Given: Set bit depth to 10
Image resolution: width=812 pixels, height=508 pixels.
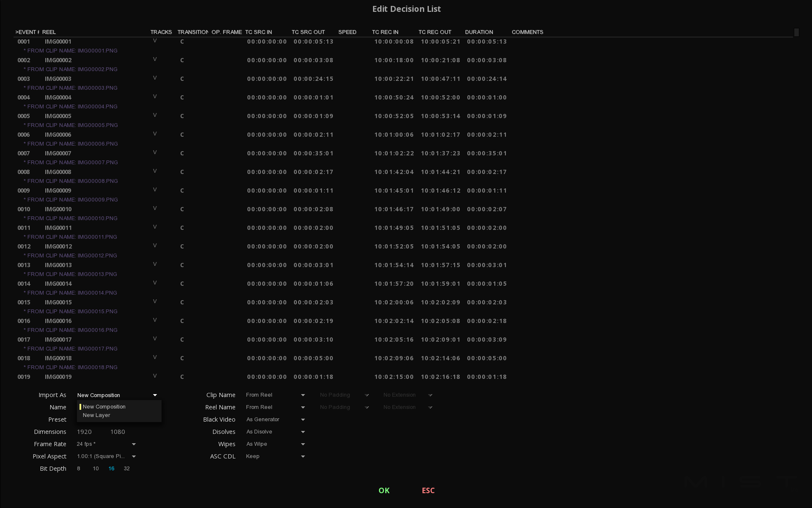Looking at the screenshot, I should coord(96,469).
